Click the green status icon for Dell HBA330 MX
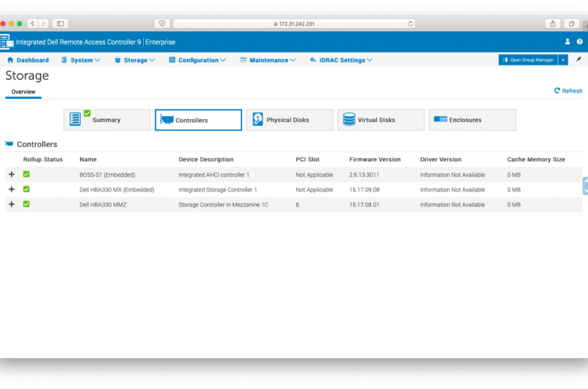The width and height of the screenshot is (588, 389). point(26,189)
